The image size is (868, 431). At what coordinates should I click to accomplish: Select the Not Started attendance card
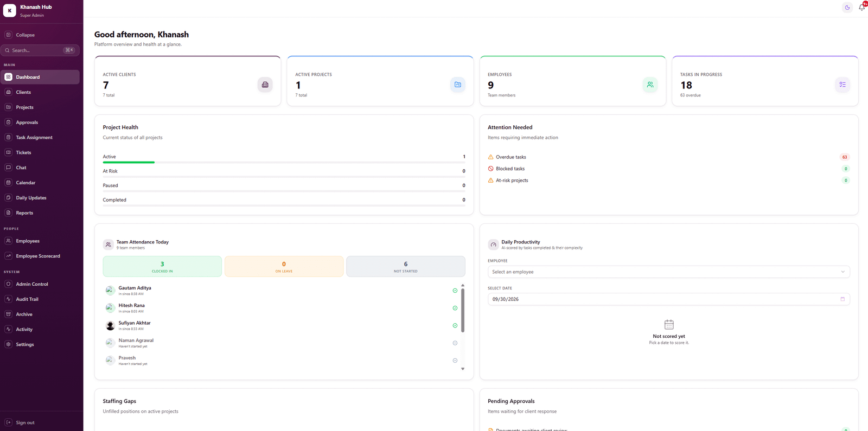pos(406,266)
